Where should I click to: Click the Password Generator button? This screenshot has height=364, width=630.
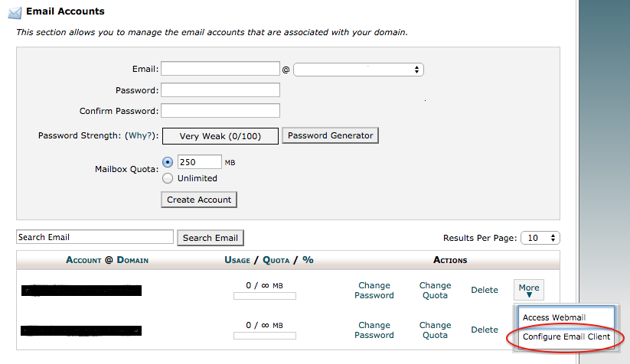pos(331,135)
